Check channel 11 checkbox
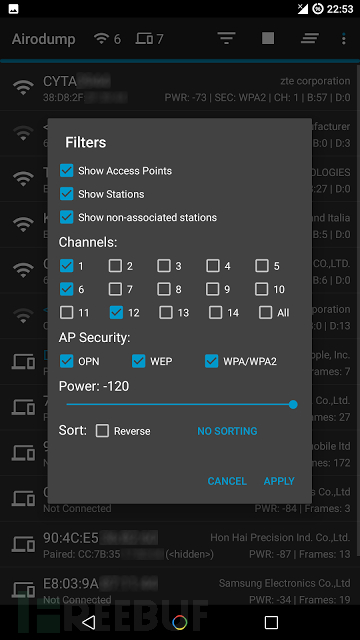The height and width of the screenshot is (640, 360). point(67,313)
